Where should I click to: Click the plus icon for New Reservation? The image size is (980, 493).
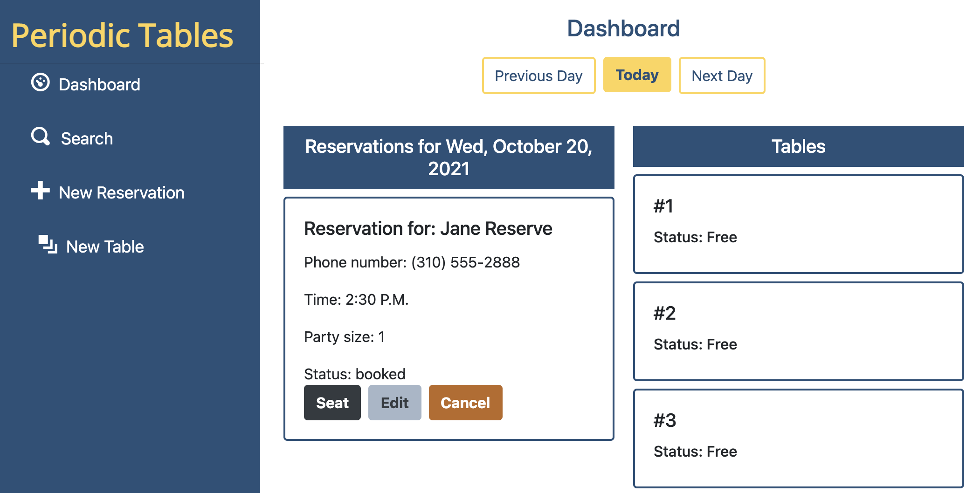[41, 191]
